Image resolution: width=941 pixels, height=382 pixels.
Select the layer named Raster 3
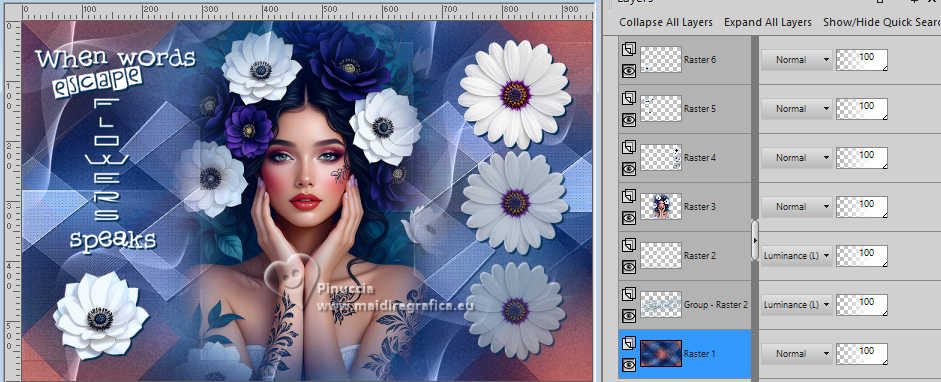pyautogui.click(x=700, y=206)
